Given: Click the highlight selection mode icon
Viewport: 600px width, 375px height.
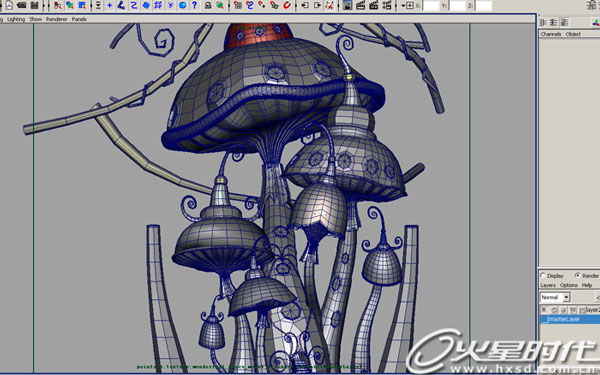Looking at the screenshot, I should pyautogui.click(x=220, y=5).
